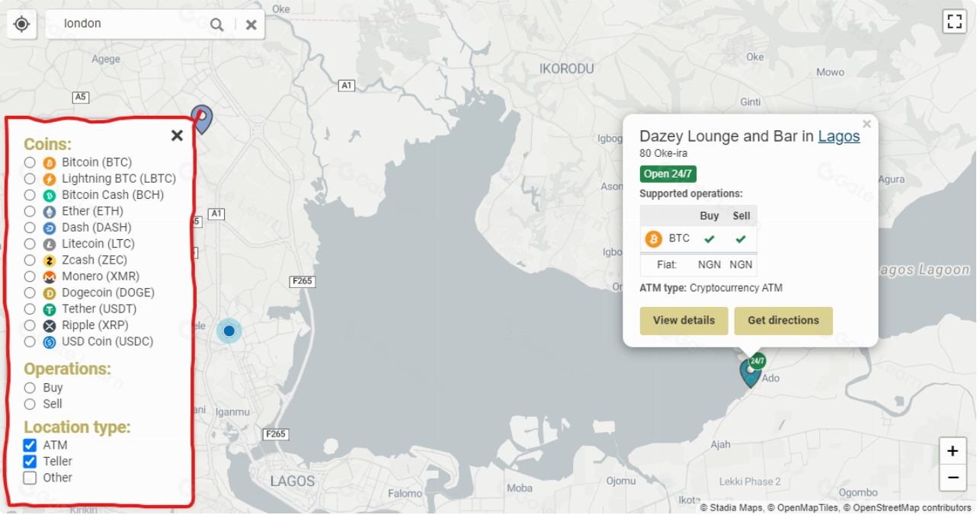
Task: Enter fullscreen map view
Action: (x=954, y=21)
